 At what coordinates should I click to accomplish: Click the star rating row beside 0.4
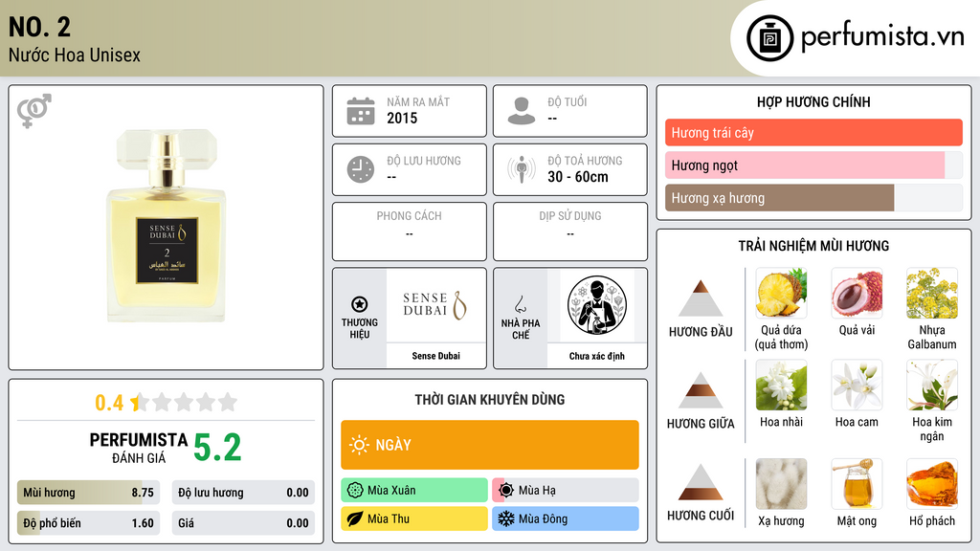coord(184,402)
